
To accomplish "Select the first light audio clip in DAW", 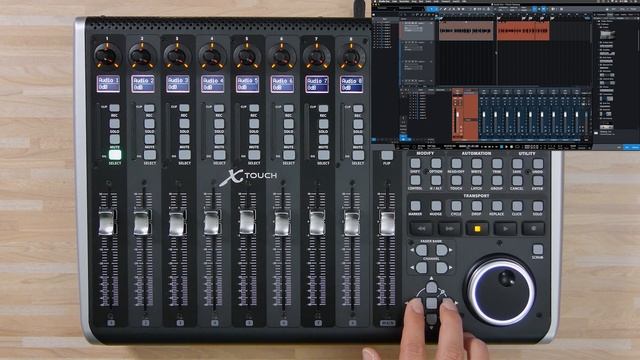I will pos(466,31).
